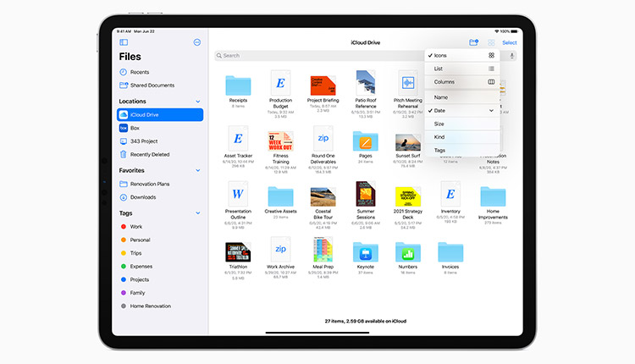Open Shared Documents in sidebar
This screenshot has height=364, width=635.
pyautogui.click(x=152, y=85)
